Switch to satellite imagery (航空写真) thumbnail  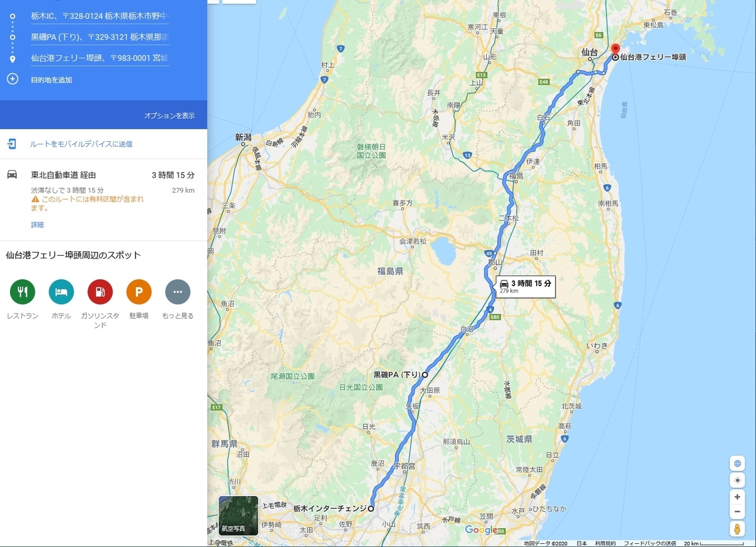click(x=238, y=515)
